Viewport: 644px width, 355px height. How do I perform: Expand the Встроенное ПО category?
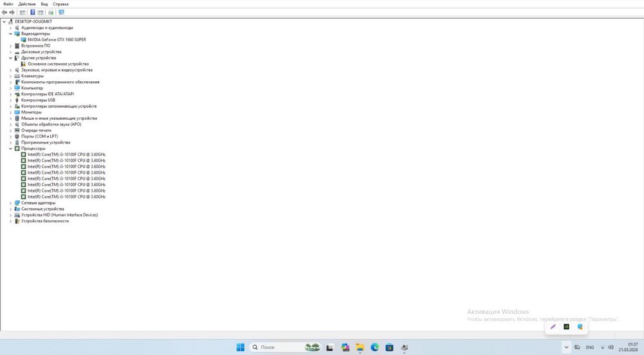(x=11, y=46)
